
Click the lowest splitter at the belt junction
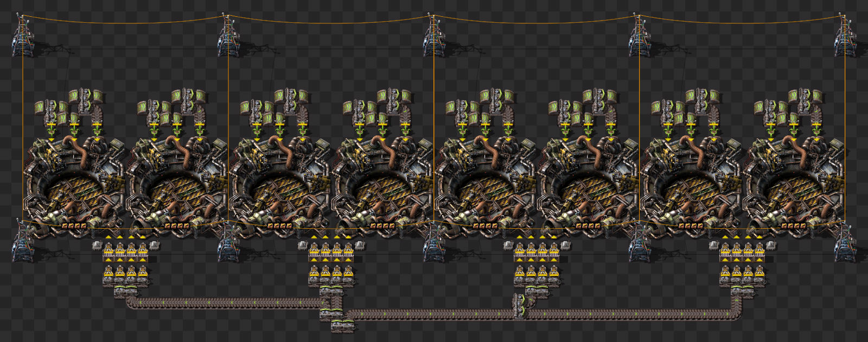tap(343, 325)
